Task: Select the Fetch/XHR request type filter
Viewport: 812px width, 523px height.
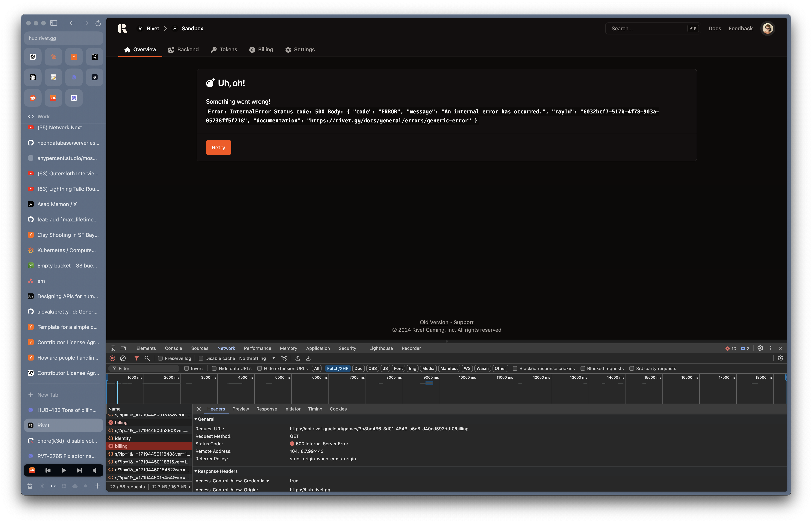Action: point(337,369)
